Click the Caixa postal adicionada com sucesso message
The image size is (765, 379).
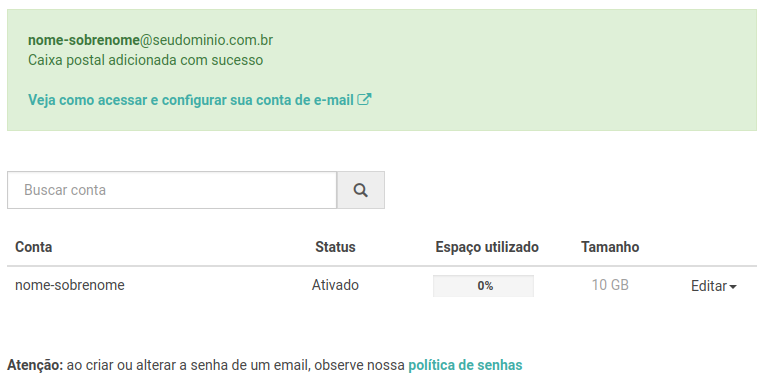(x=145, y=60)
